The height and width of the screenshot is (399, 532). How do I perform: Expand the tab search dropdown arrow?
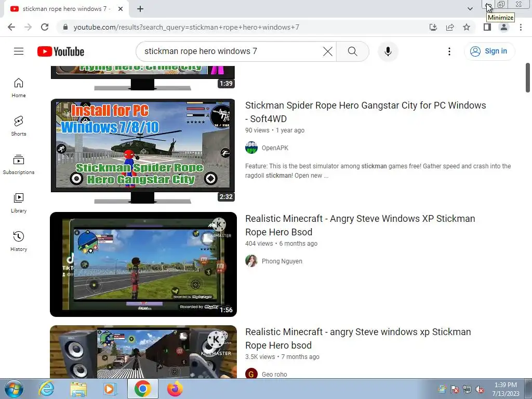click(470, 9)
